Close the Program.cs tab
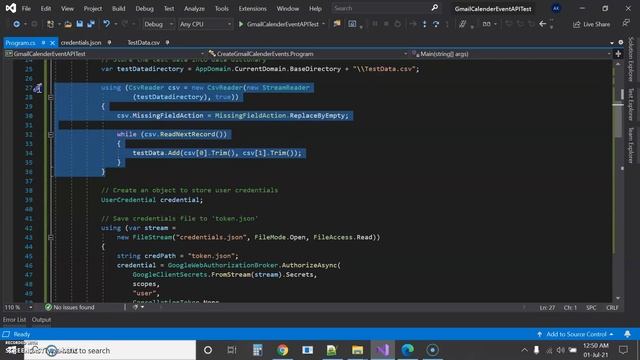 coord(52,42)
